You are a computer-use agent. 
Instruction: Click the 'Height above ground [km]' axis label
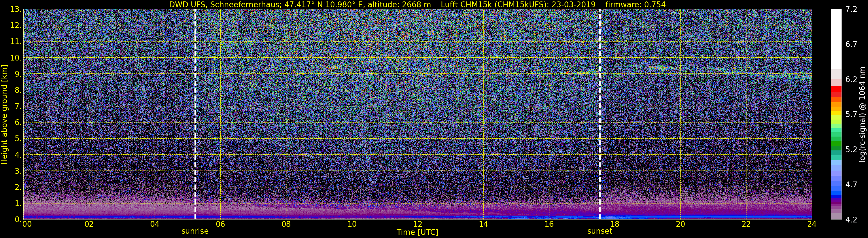[4, 114]
